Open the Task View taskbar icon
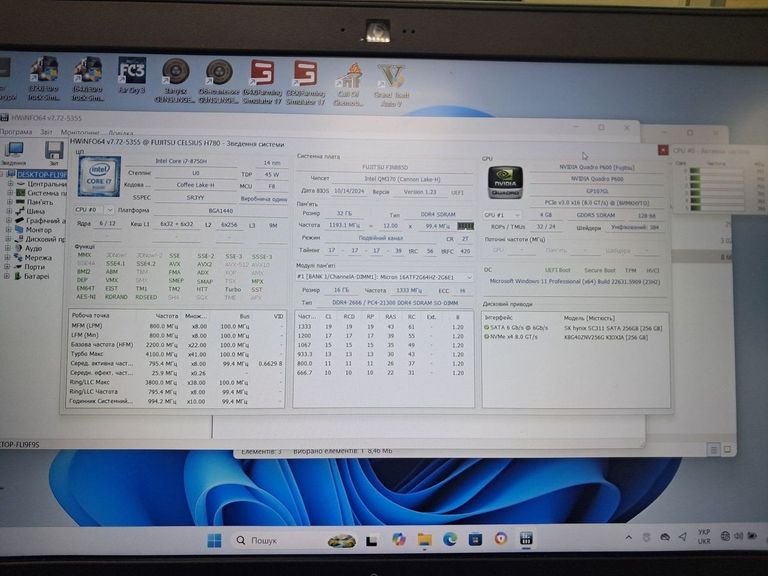The height and width of the screenshot is (576, 768). (x=372, y=541)
